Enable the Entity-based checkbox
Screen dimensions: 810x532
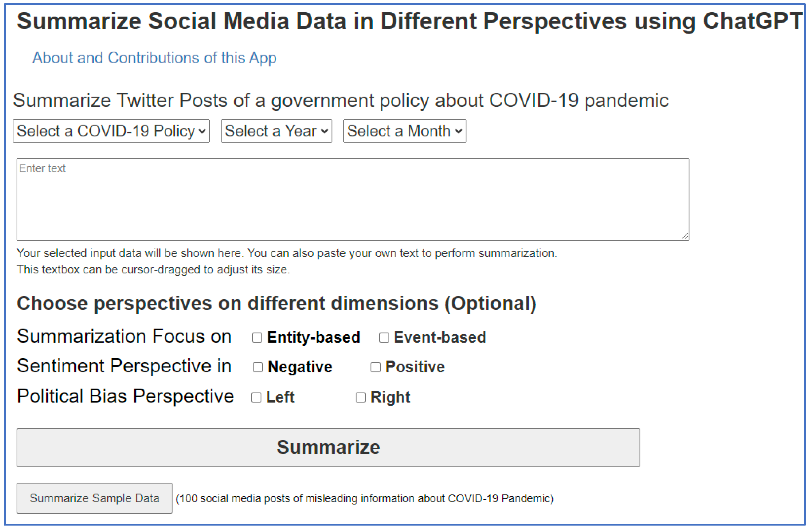(x=257, y=338)
